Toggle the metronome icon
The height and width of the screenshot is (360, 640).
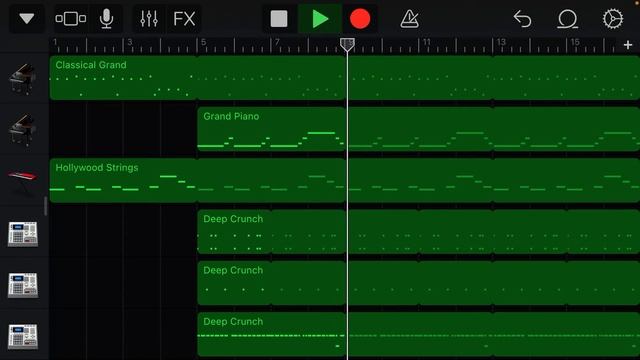click(x=409, y=19)
